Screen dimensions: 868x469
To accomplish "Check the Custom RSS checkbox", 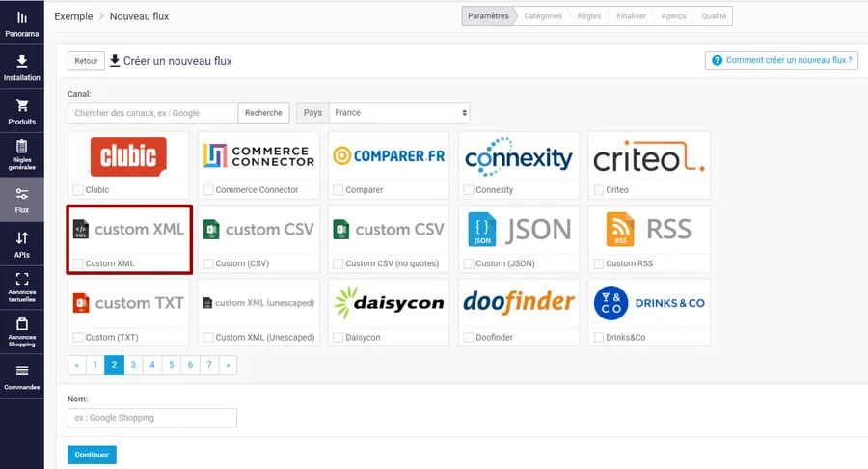I will 598,263.
